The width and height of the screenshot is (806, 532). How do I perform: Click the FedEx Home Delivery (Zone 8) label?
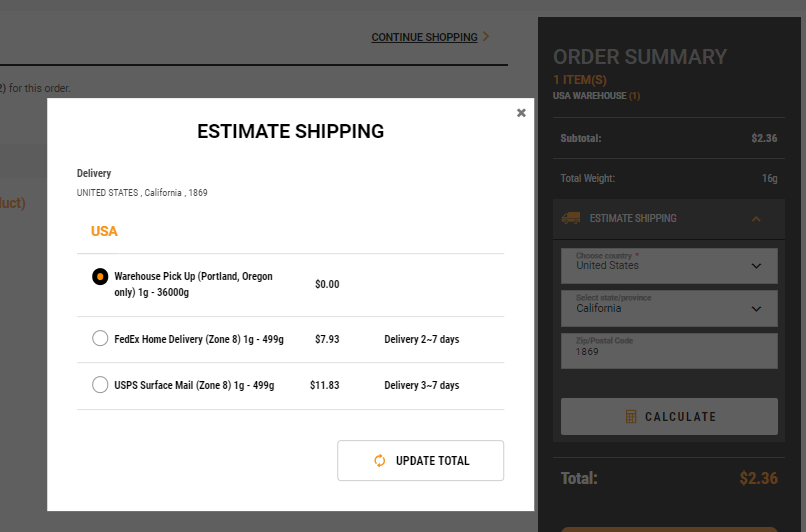click(199, 339)
